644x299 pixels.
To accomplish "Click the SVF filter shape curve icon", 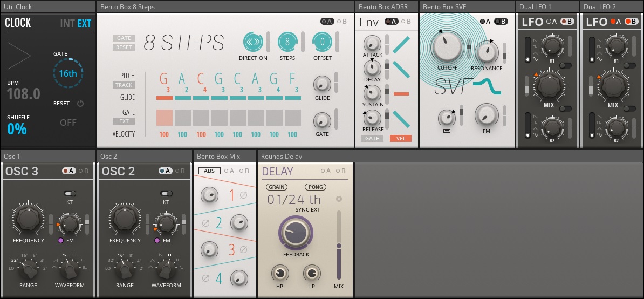I will (x=487, y=87).
